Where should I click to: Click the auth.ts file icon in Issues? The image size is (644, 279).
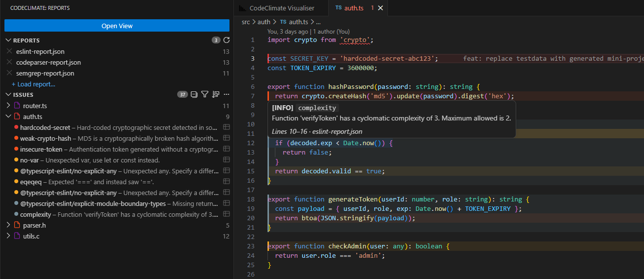click(17, 117)
